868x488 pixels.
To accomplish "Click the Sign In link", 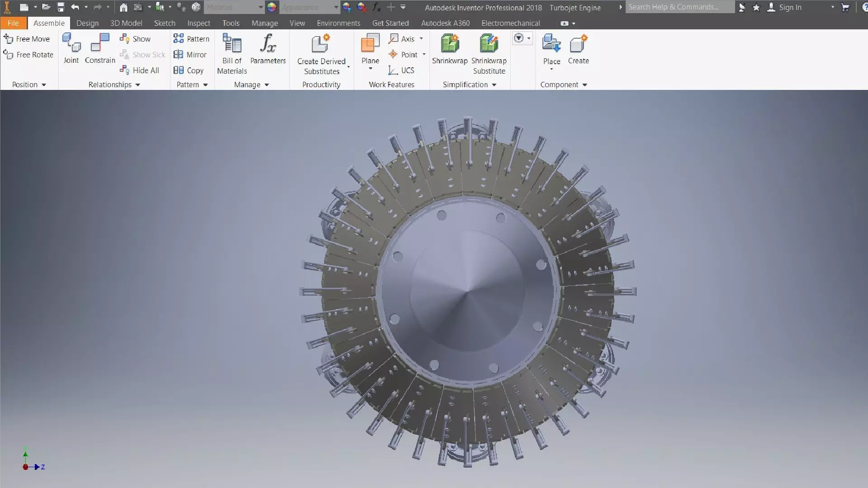I will point(790,7).
